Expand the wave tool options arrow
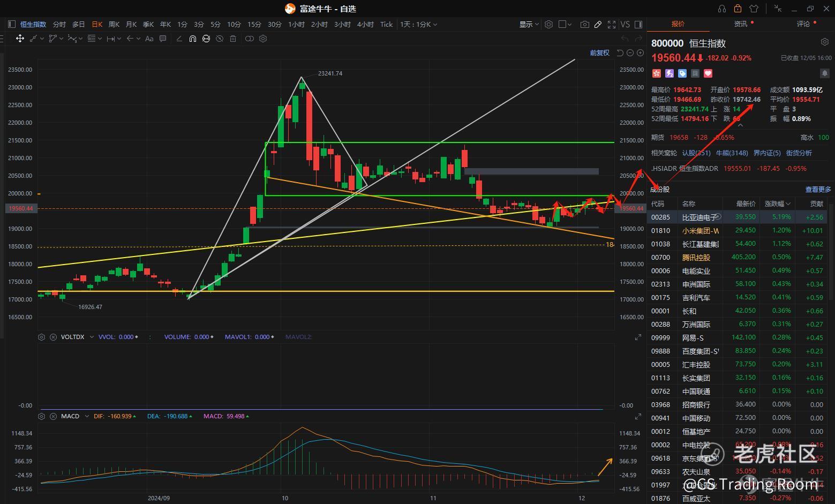The width and height of the screenshot is (835, 504). 80,39
